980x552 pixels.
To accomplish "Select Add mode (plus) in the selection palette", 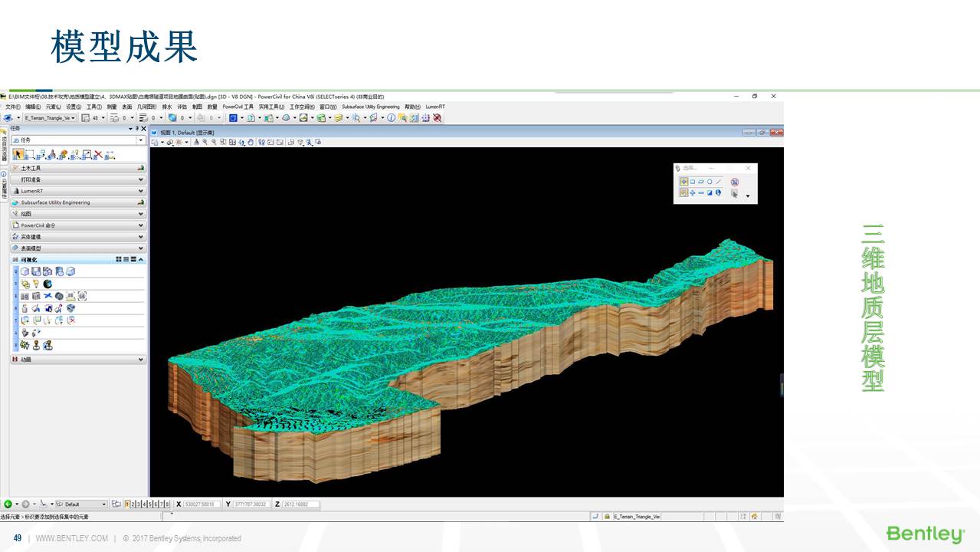I will point(693,192).
